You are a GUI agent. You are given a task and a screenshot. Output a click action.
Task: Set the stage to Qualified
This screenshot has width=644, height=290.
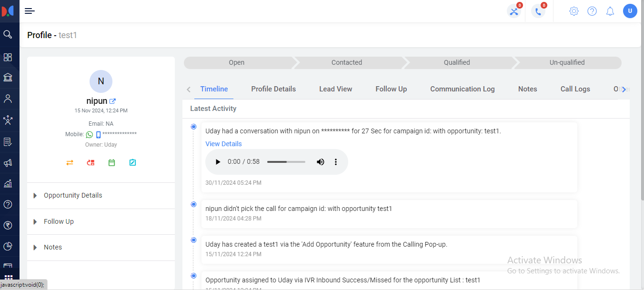456,62
